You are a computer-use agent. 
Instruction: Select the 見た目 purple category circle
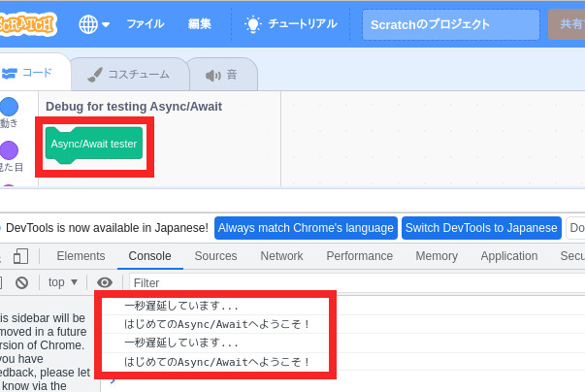[9, 150]
